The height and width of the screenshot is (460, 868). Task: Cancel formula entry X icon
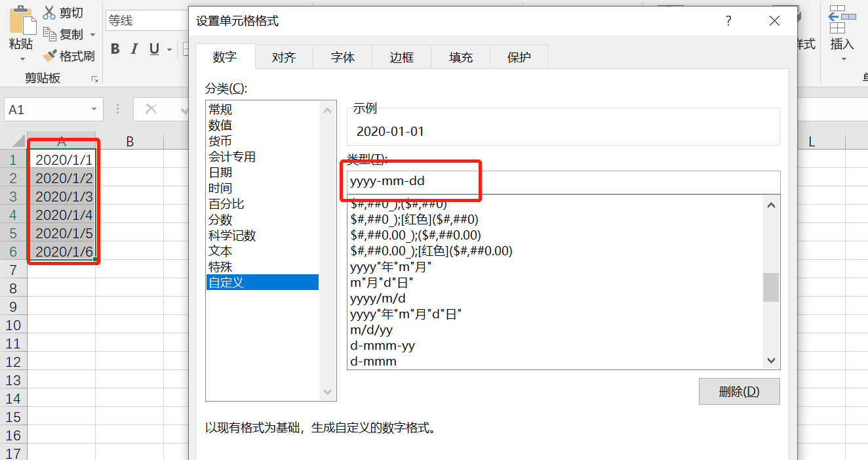coord(151,109)
